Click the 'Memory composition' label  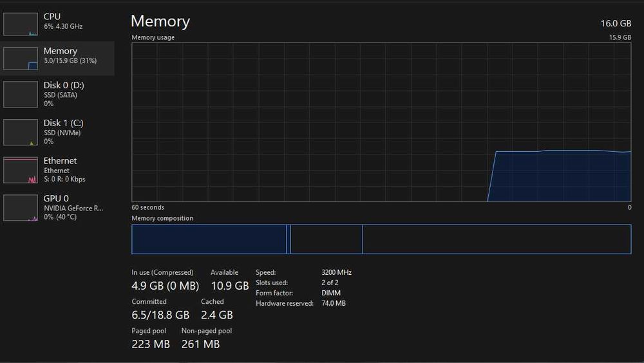pos(162,218)
